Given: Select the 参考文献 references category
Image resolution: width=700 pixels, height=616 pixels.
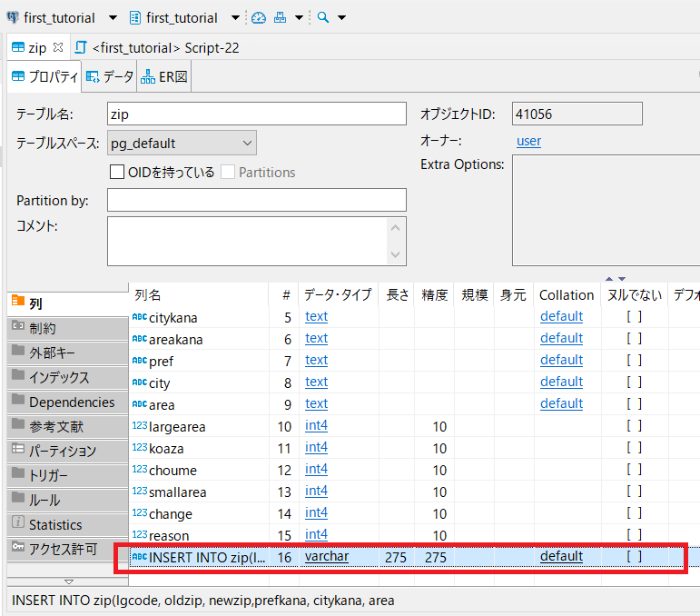Looking at the screenshot, I should 68,427.
